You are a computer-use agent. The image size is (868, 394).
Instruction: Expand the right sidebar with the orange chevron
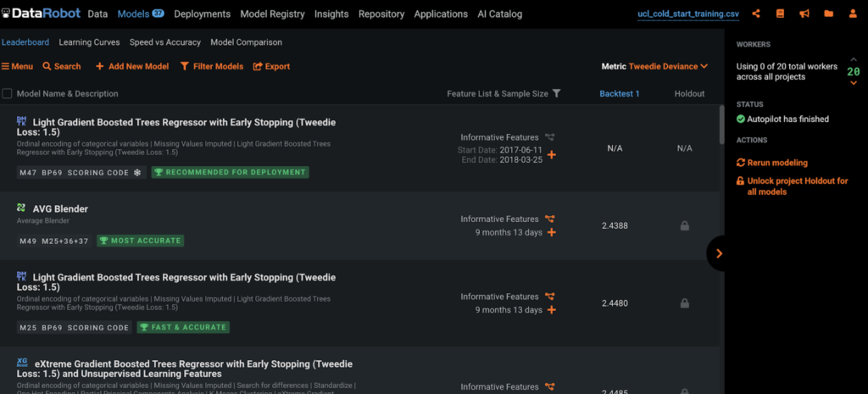pyautogui.click(x=719, y=253)
